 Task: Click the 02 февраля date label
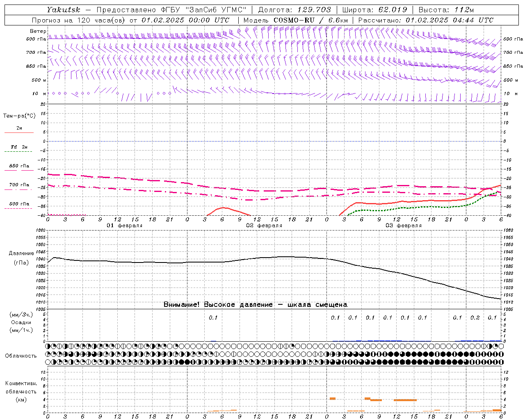[x=264, y=226]
